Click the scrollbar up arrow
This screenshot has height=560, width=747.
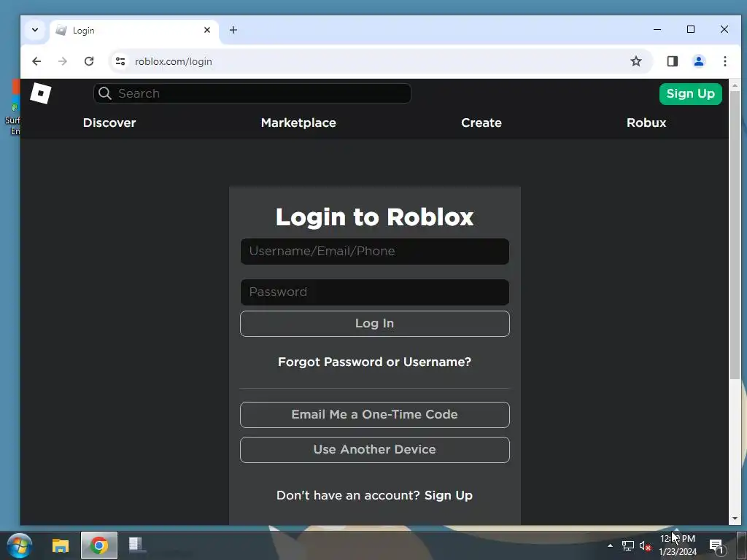click(x=735, y=86)
